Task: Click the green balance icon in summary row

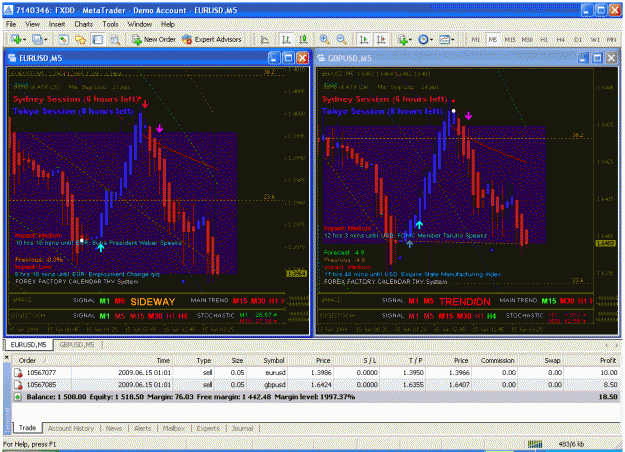Action: pos(18,397)
